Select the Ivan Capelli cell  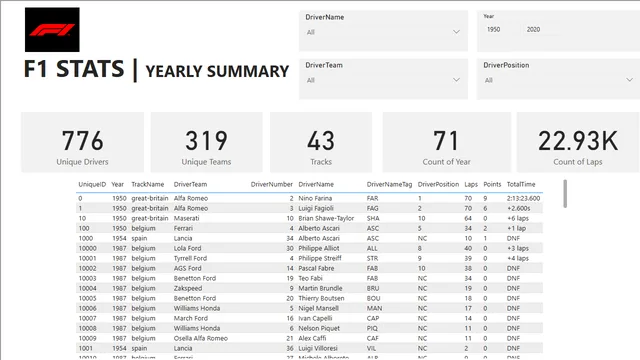pyautogui.click(x=315, y=318)
